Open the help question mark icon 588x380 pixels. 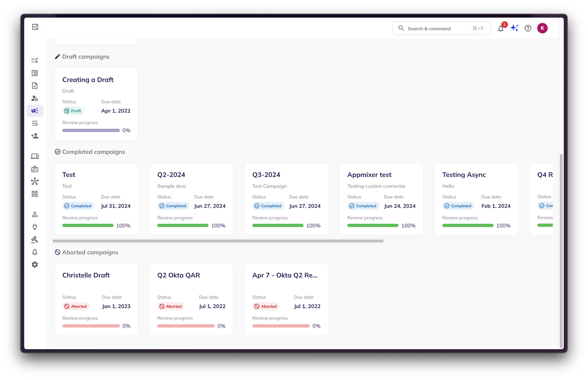coord(528,28)
